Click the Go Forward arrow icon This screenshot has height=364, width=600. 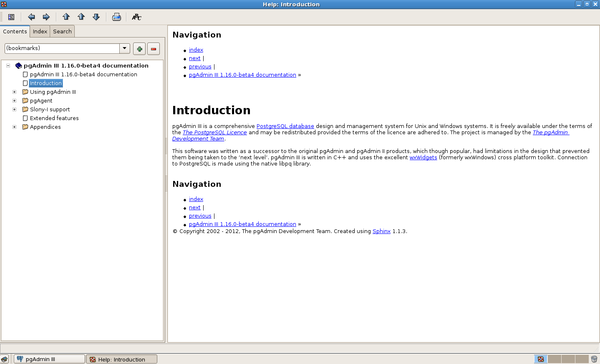[x=46, y=17]
